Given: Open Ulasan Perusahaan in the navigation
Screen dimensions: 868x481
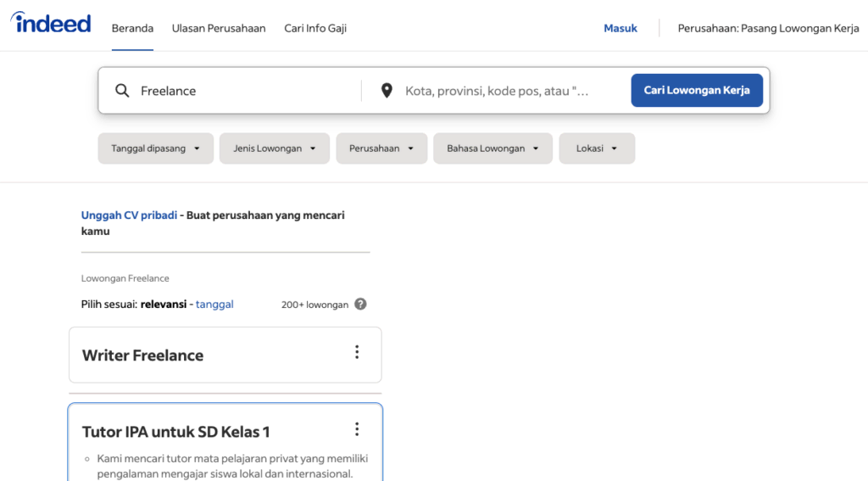Looking at the screenshot, I should tap(219, 28).
